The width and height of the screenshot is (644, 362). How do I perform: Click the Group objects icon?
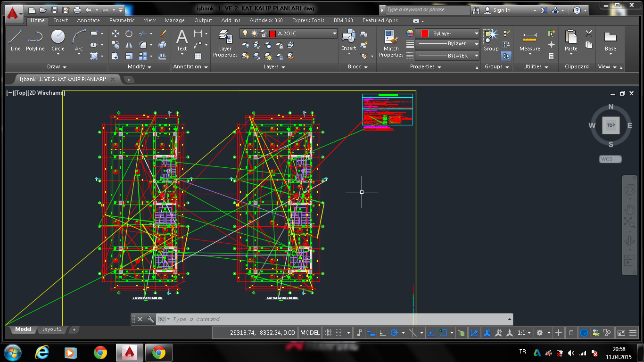point(491,41)
